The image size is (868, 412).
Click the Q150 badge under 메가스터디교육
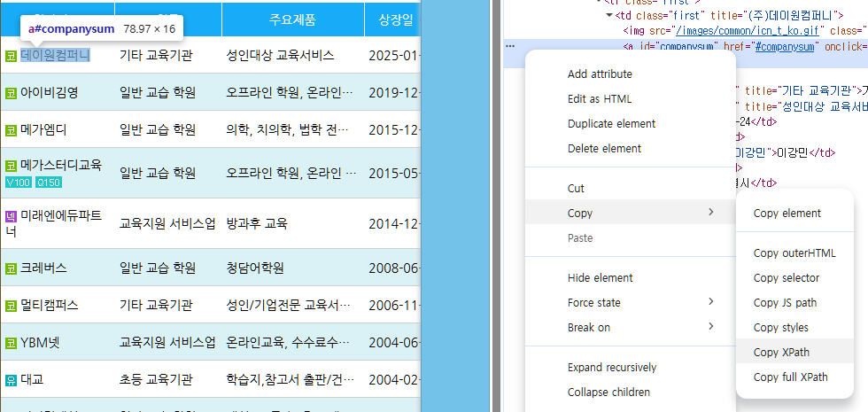48,183
